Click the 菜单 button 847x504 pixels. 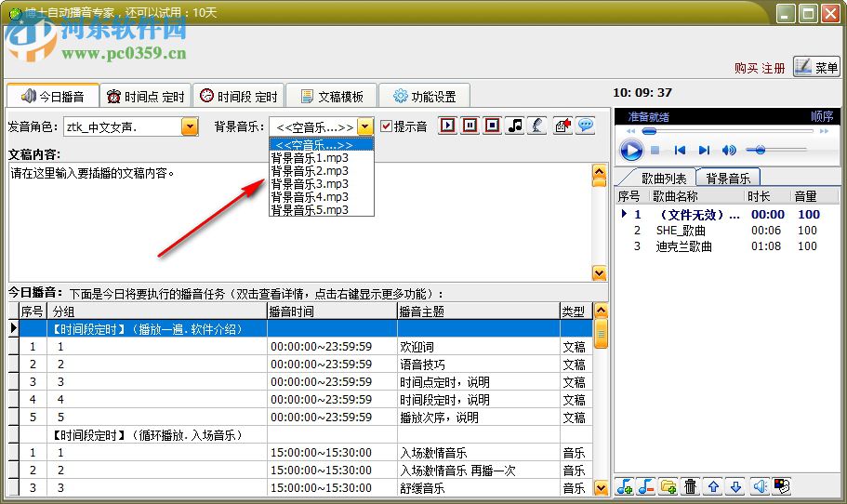(x=816, y=67)
